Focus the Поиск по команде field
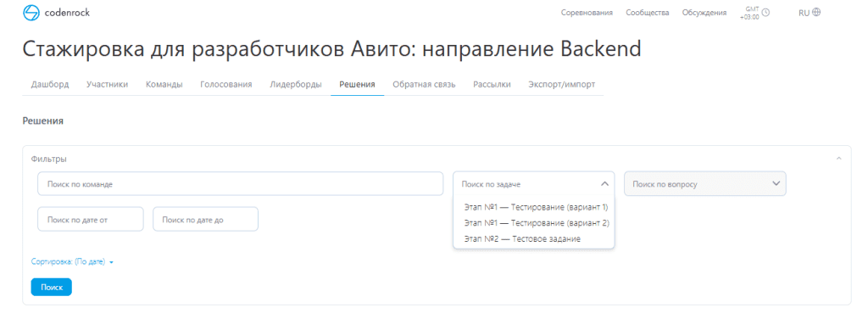This screenshot has height=319, width=868. click(x=240, y=183)
